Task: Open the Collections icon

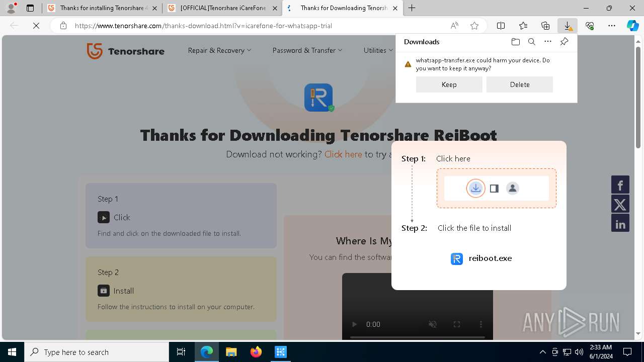Action: pos(545,26)
